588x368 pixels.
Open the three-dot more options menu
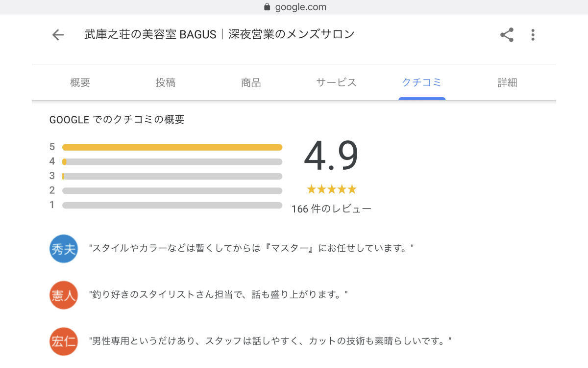533,35
